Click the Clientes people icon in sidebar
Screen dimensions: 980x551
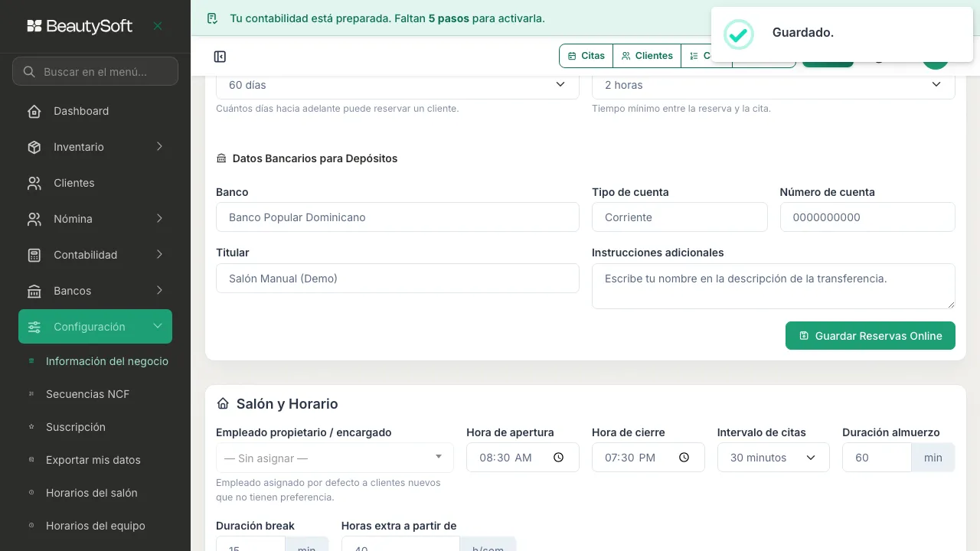coord(34,183)
